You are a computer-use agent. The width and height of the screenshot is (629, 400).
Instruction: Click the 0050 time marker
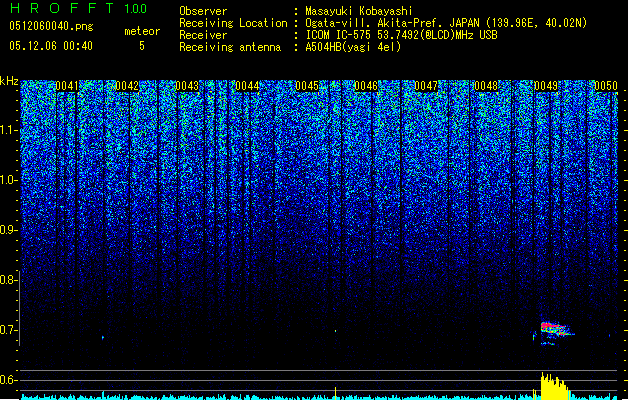(606, 86)
